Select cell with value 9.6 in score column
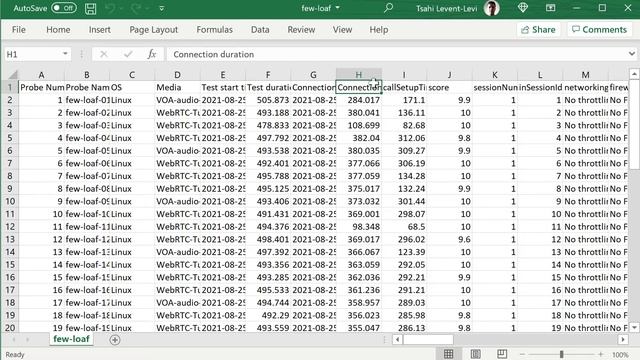The height and width of the screenshot is (360, 640). pos(449,239)
